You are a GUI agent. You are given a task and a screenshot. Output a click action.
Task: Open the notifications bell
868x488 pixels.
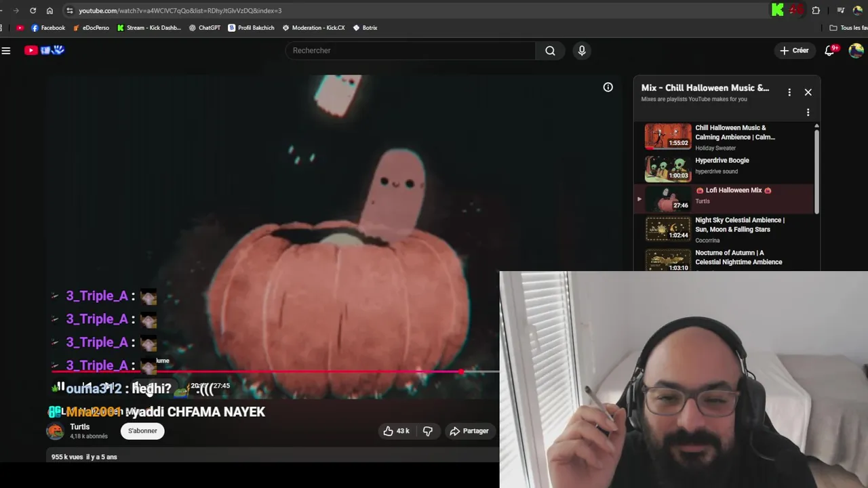(829, 50)
